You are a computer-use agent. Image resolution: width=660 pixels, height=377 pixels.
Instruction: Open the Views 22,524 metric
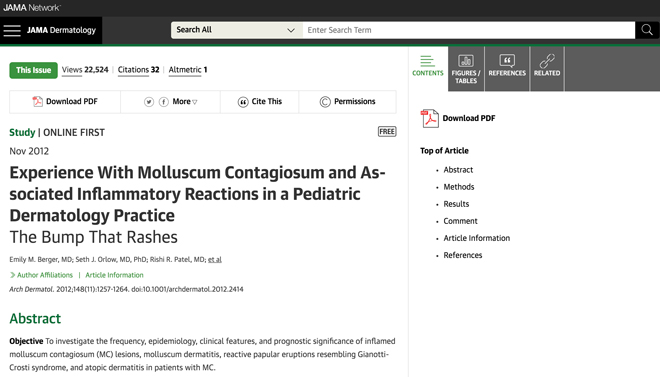tap(85, 70)
